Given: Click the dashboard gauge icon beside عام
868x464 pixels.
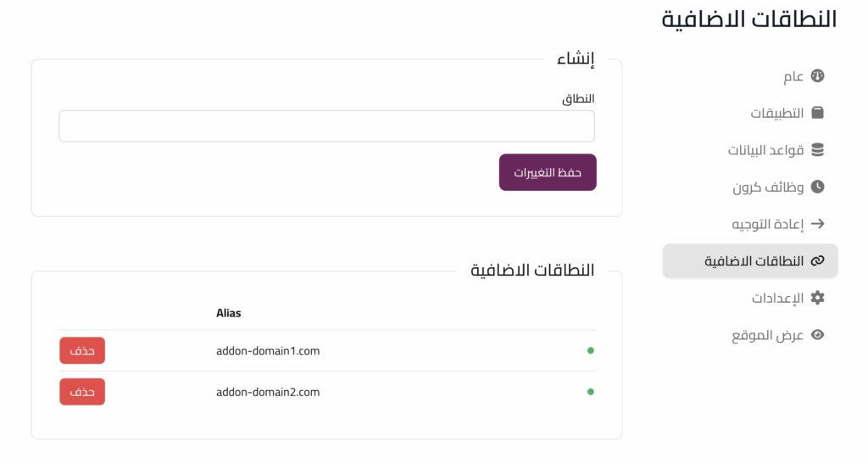Looking at the screenshot, I should [817, 76].
